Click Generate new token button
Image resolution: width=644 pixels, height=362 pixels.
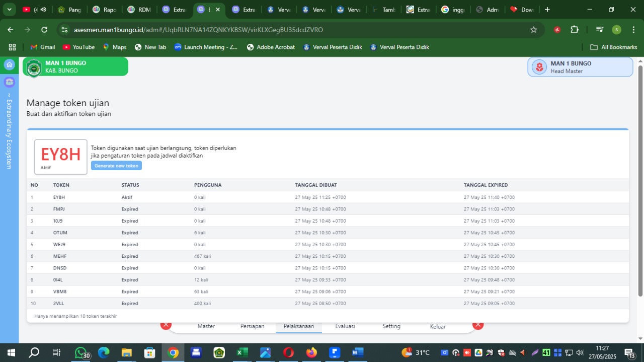[116, 166]
